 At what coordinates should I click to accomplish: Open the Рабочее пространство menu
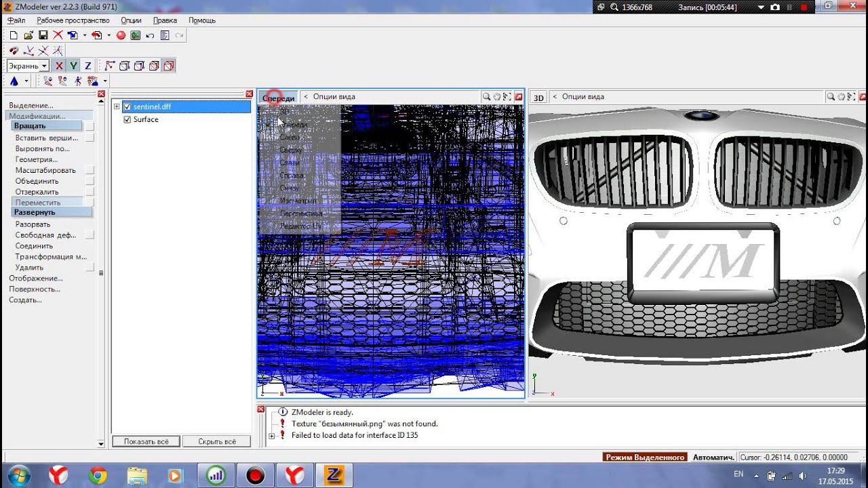coord(73,20)
